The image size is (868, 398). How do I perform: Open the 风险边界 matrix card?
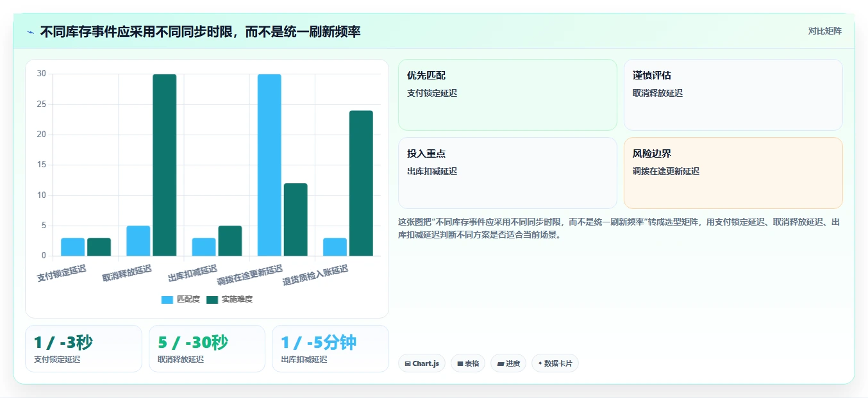click(733, 173)
